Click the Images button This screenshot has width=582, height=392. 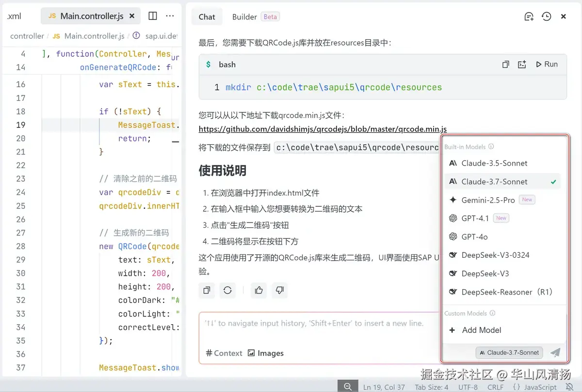pyautogui.click(x=266, y=353)
